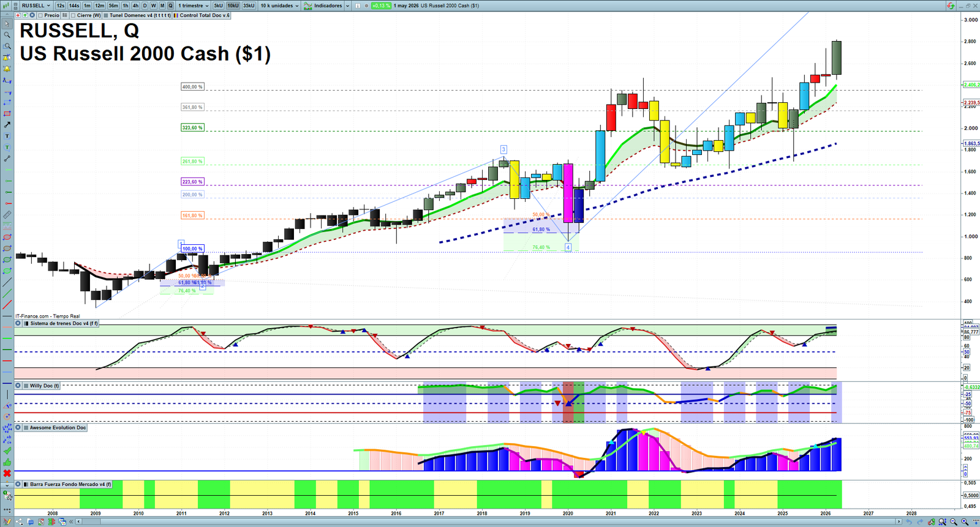Switch to the 144s timeframe
This screenshot has height=527, width=980.
[x=74, y=6]
